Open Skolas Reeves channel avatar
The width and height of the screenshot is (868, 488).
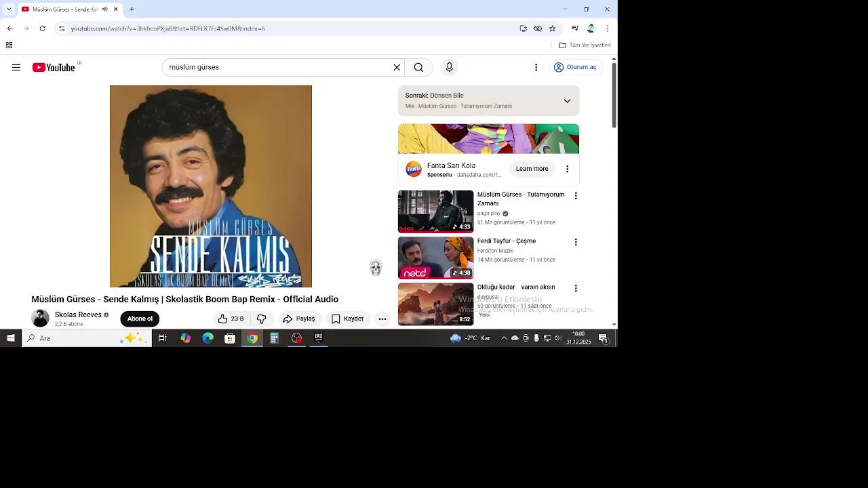click(40, 319)
